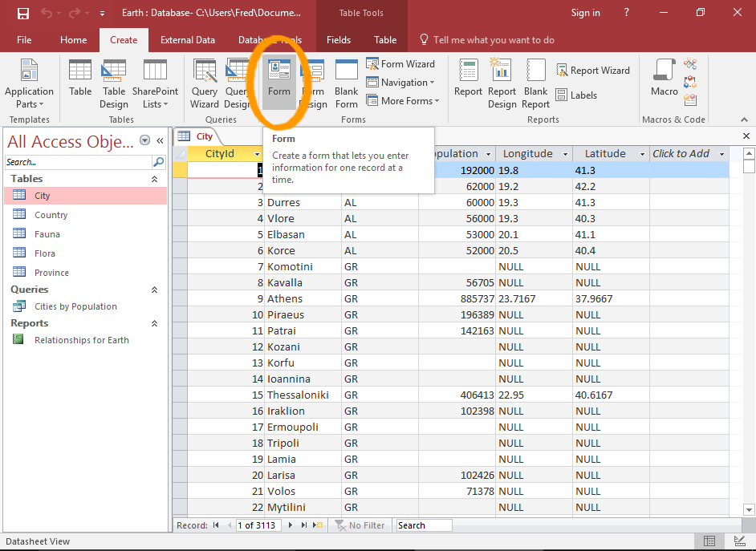Open Report Design view
This screenshot has height=551, width=756.
click(502, 83)
